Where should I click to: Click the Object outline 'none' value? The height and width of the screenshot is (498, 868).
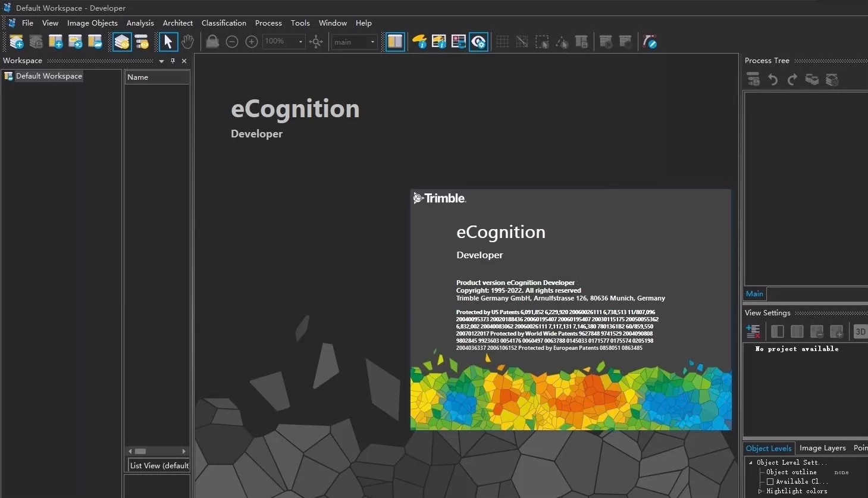click(841, 472)
